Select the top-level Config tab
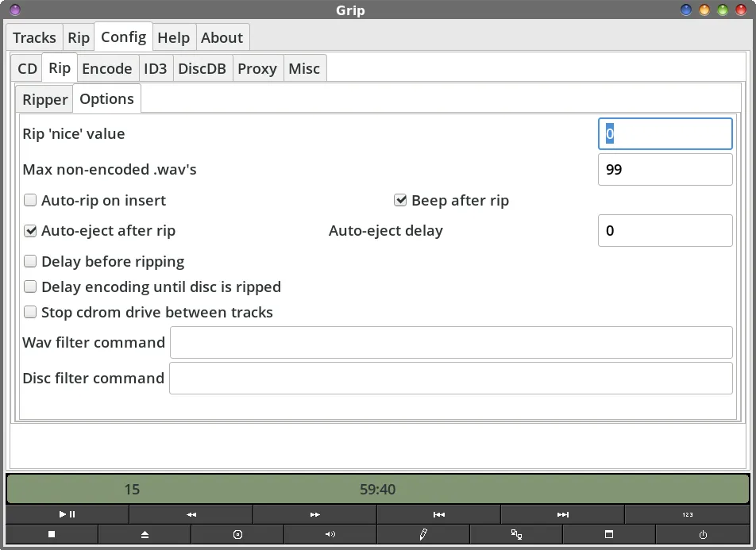 pos(123,37)
